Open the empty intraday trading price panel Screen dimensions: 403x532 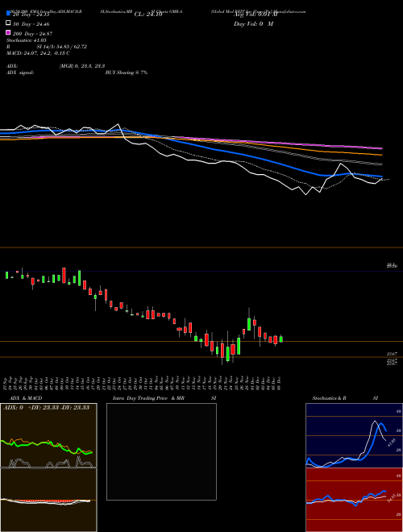tap(161, 451)
